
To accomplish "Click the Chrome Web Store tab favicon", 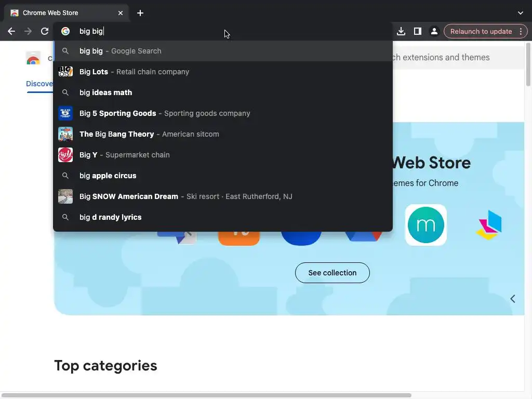I will [14, 13].
